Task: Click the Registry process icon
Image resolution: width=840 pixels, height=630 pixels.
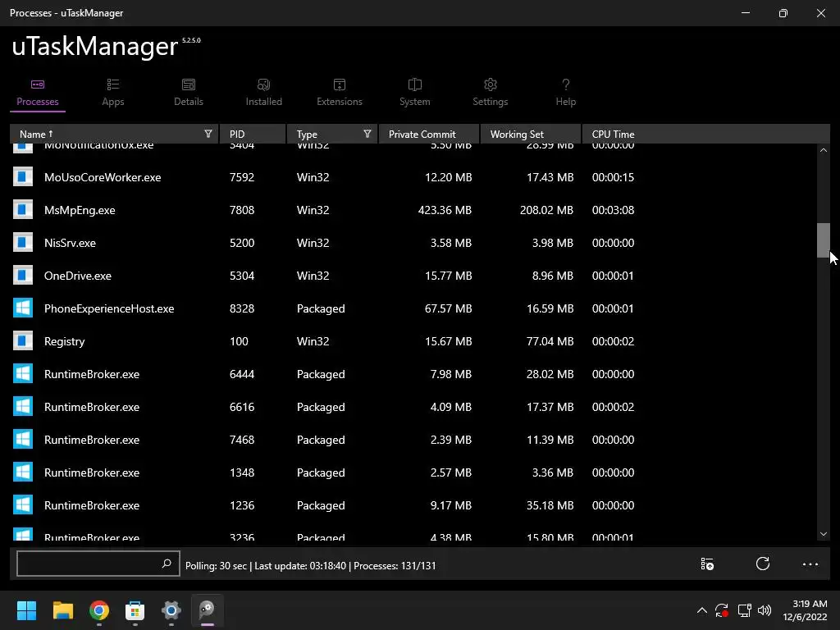Action: point(23,340)
